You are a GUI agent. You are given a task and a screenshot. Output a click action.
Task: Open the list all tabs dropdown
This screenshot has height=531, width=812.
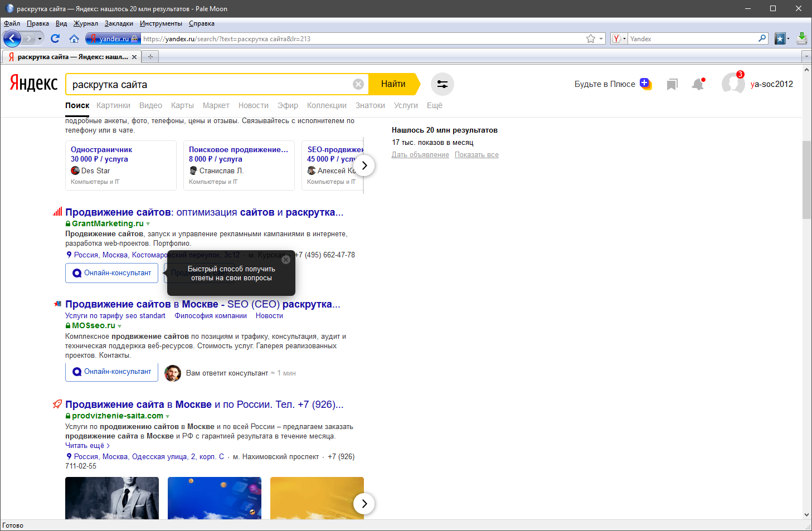click(806, 57)
